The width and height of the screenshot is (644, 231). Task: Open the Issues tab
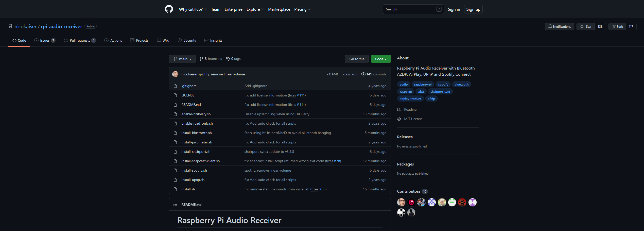point(45,40)
